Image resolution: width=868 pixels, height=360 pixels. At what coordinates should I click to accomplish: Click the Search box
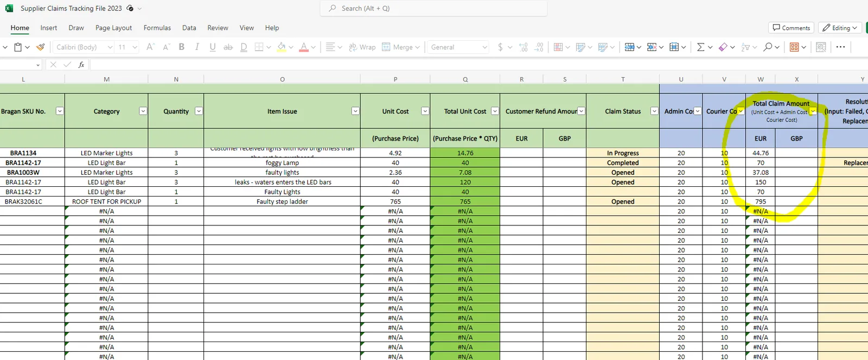[433, 8]
